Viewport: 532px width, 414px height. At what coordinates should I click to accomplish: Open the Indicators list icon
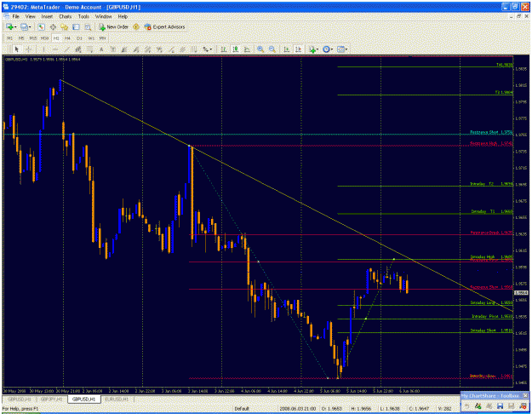[x=312, y=49]
